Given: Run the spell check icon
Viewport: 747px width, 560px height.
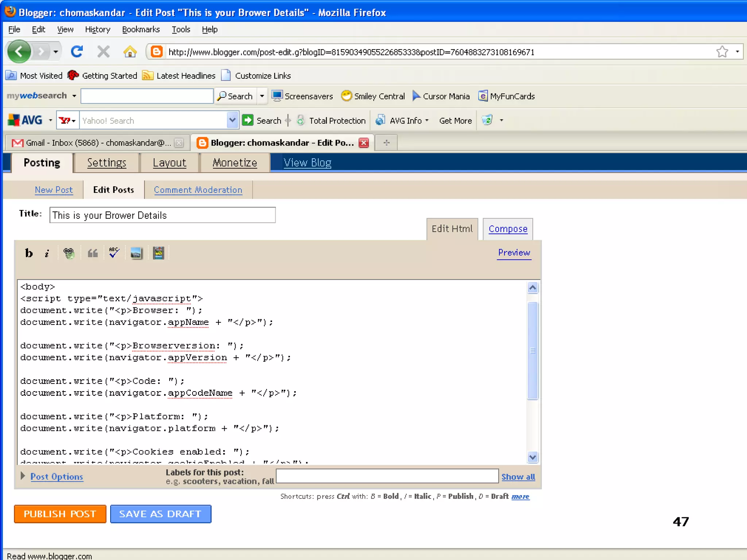Looking at the screenshot, I should (114, 253).
